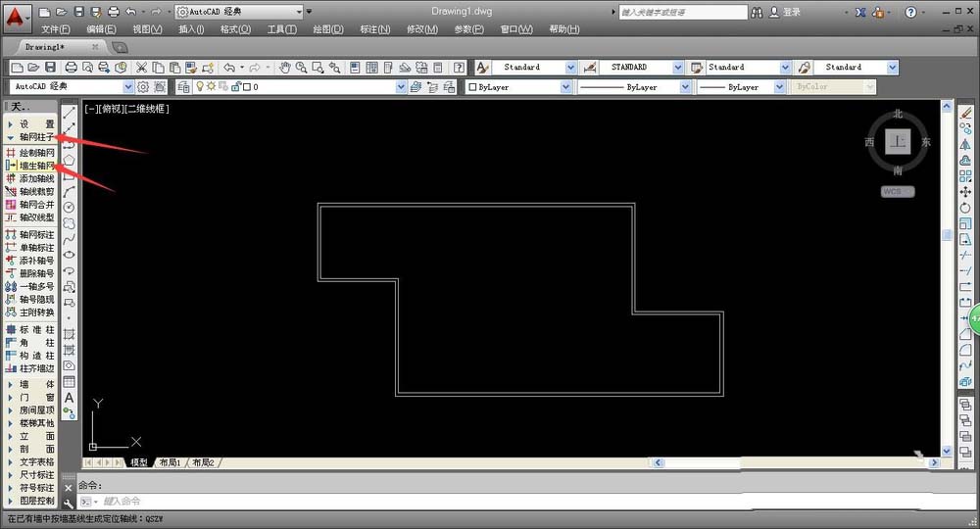This screenshot has height=529, width=980.
Task: Open the 帮助(H) menu
Action: [x=564, y=29]
